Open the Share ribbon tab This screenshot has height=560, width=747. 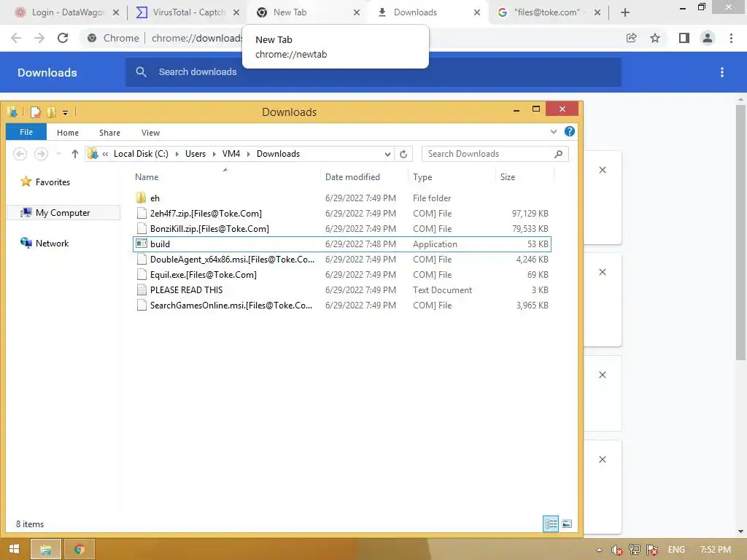[109, 133]
